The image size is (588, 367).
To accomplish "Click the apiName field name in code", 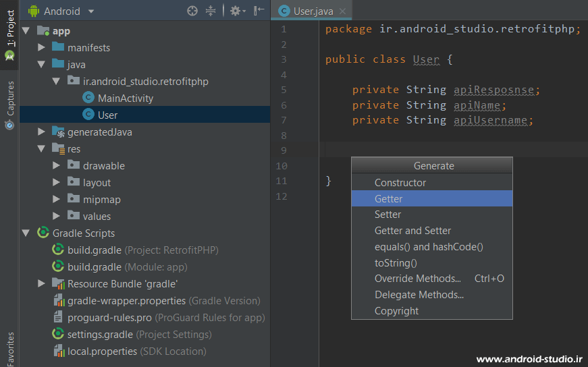I will 477,105.
